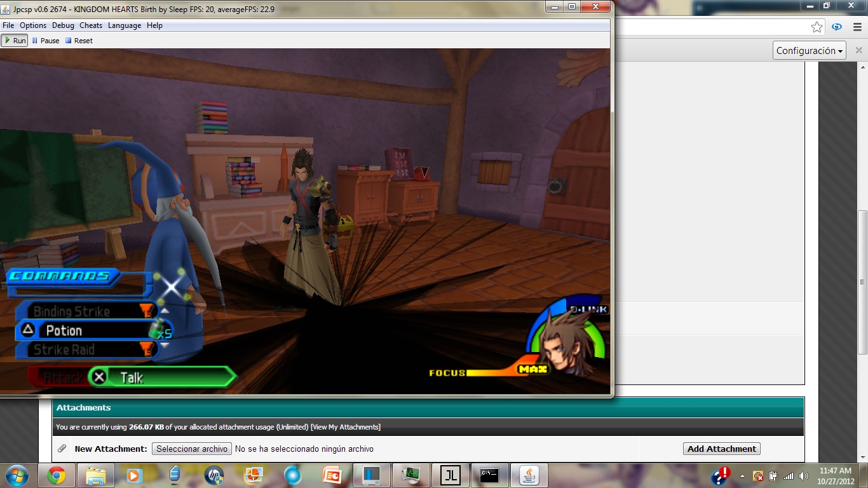The image size is (868, 488).
Task: Open the volume speaker tray icon
Action: 804,476
